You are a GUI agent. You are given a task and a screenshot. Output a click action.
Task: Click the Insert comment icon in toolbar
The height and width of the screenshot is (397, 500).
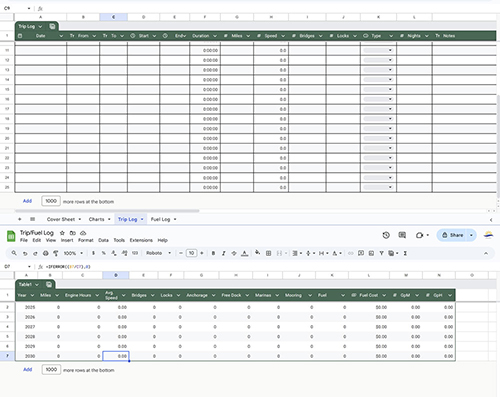(361, 253)
